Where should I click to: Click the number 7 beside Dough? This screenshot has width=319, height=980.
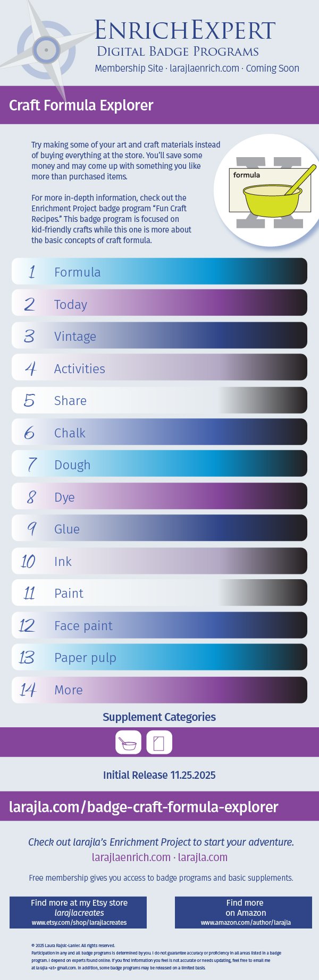tap(31, 465)
